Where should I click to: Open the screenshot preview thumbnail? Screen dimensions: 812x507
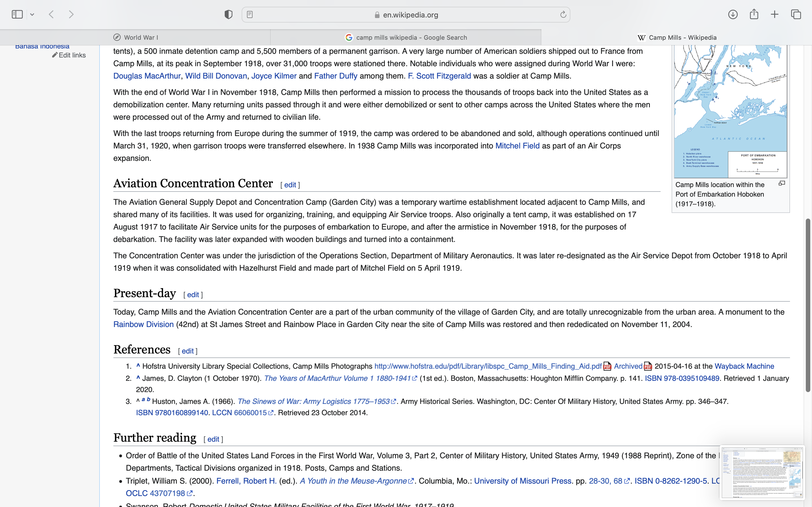(x=762, y=472)
